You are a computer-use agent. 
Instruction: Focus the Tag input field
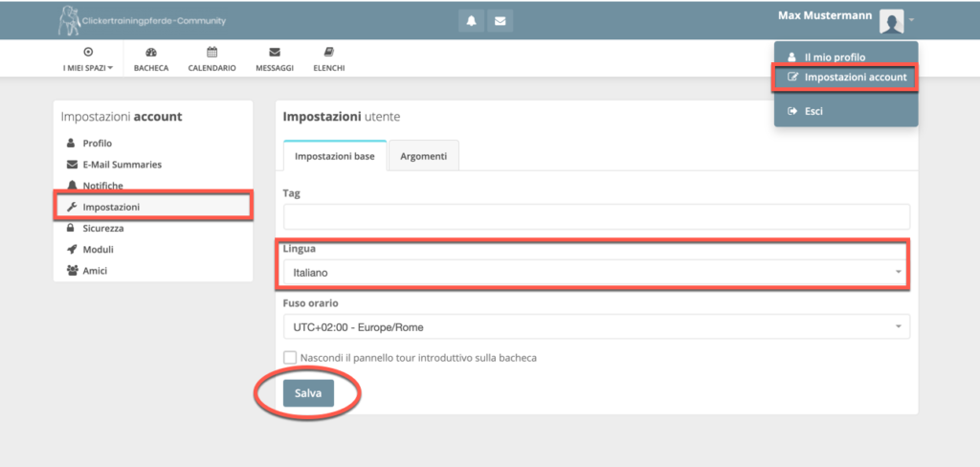[x=597, y=216]
